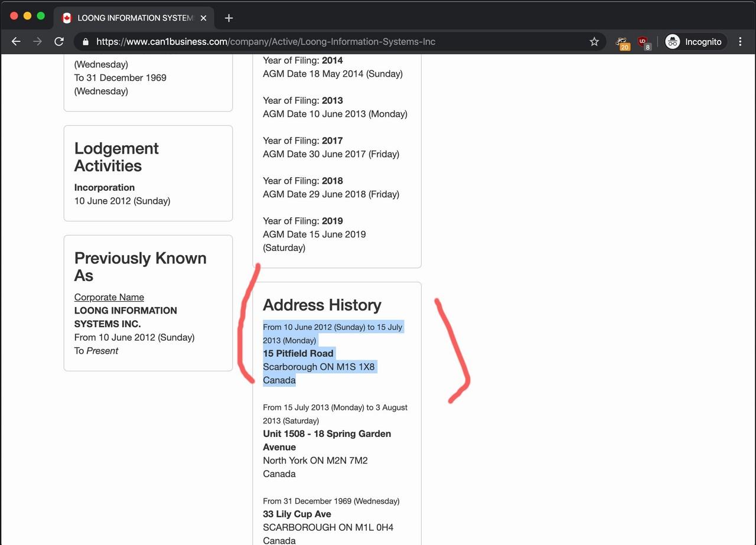
Task: Click the 15 Pitfield Road address
Action: (298, 353)
